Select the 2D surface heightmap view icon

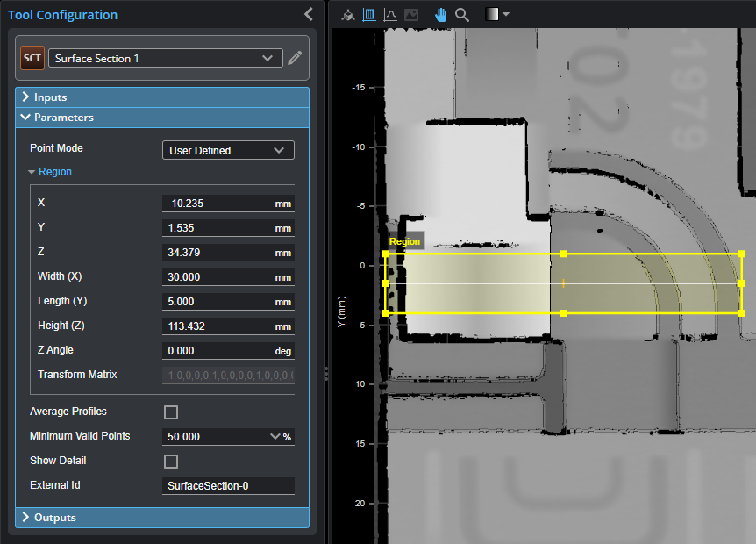tap(369, 15)
